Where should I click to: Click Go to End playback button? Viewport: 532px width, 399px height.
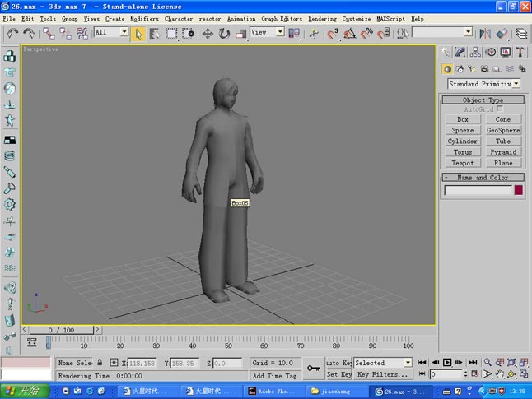[x=473, y=362]
